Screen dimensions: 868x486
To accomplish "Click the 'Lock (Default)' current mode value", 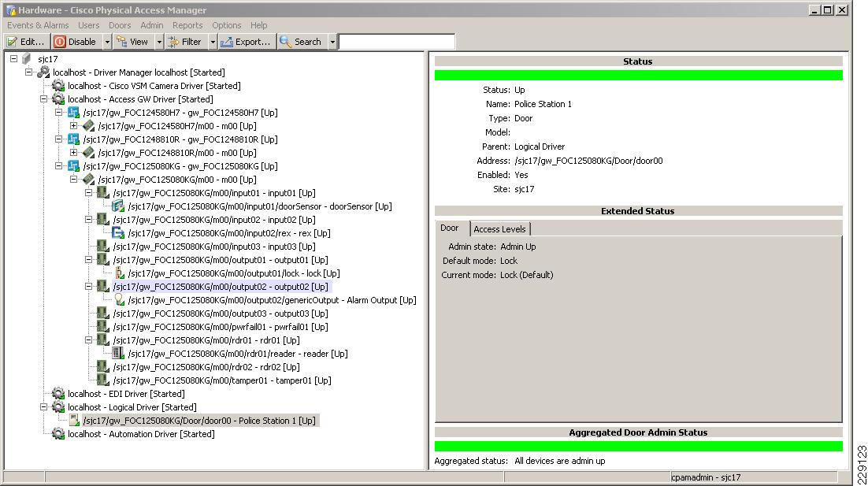I will tap(526, 275).
